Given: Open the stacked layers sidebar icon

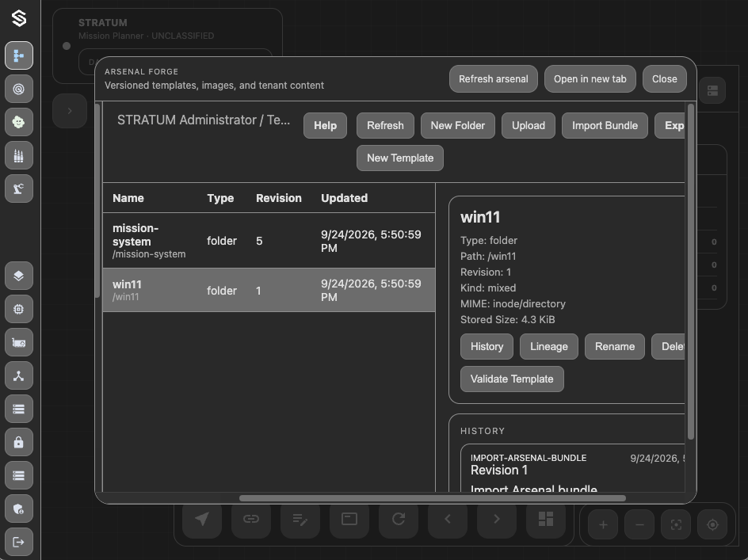Looking at the screenshot, I should [18, 276].
